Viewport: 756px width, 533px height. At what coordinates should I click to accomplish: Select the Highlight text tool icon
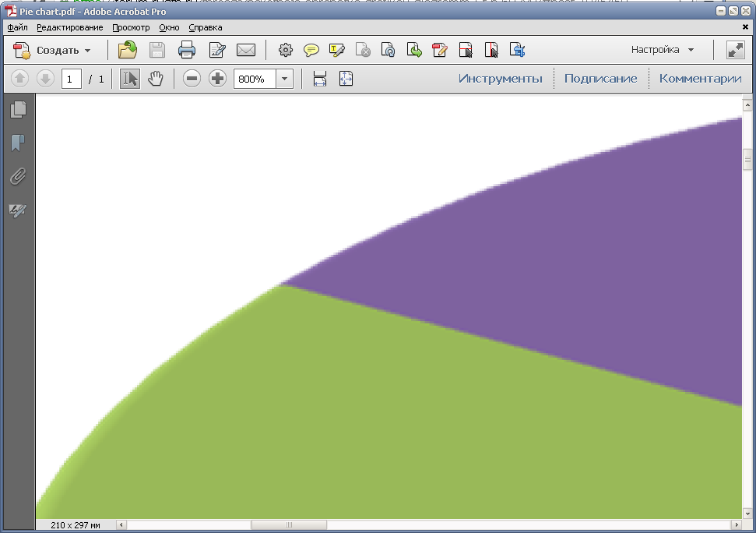336,50
